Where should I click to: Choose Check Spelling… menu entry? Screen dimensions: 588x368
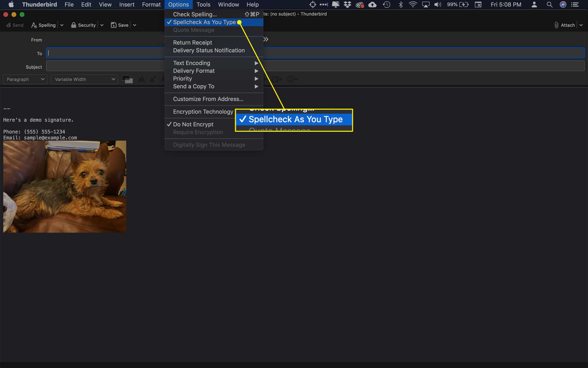[214, 14]
